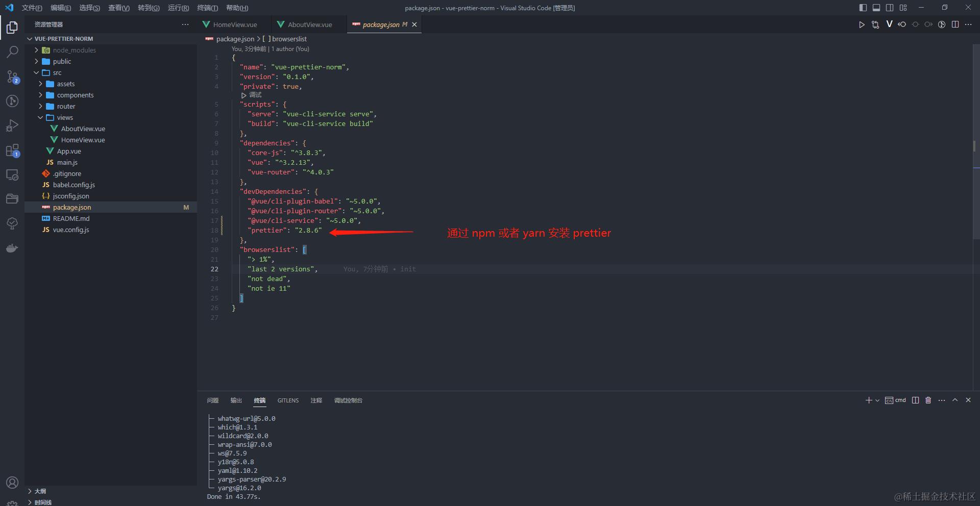Screen dimensions: 980x506
Task: Split the editor to the right
Action: pos(955,24)
